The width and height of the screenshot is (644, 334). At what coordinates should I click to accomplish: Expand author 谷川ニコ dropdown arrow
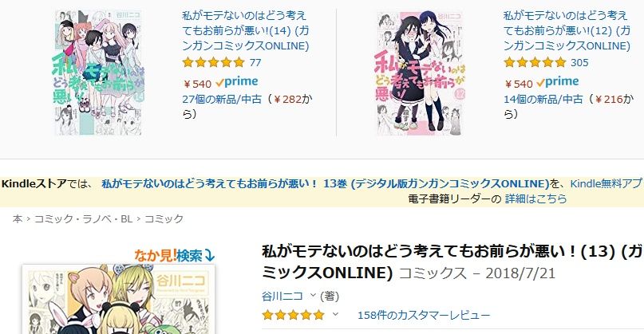(313, 296)
